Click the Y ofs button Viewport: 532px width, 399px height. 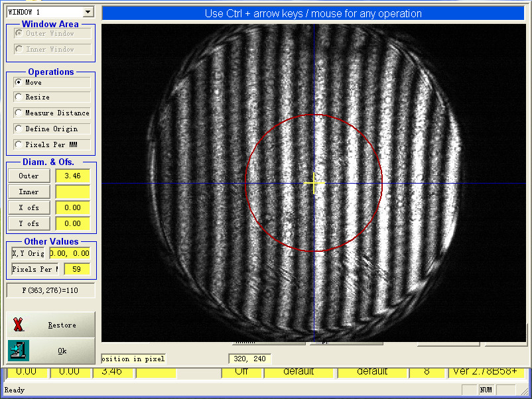pyautogui.click(x=29, y=223)
